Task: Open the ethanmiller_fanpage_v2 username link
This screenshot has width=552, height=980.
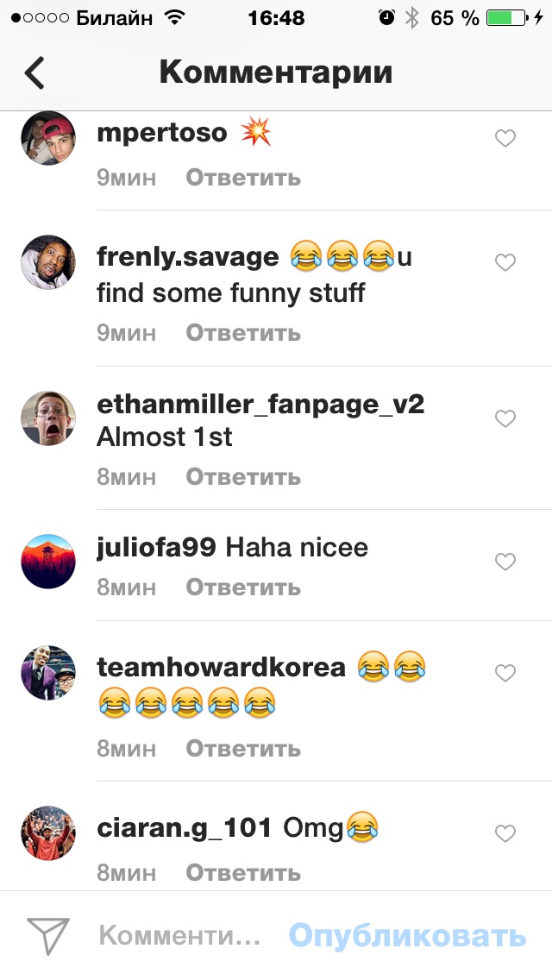Action: tap(260, 405)
